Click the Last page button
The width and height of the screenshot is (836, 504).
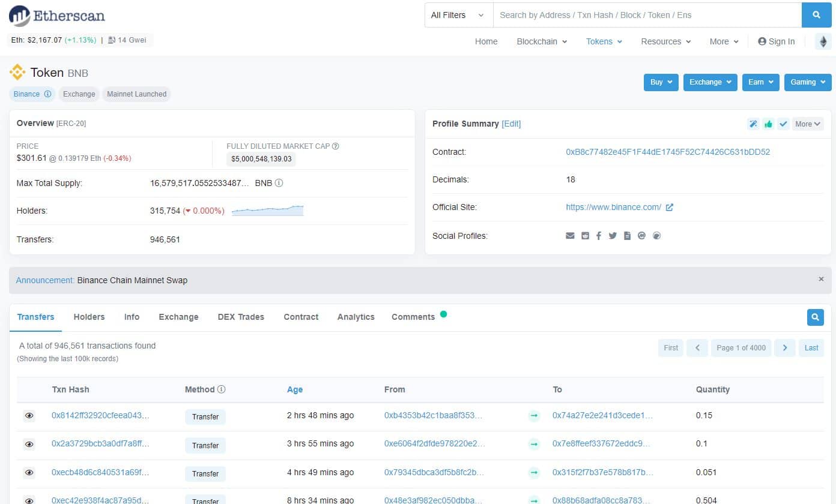(811, 348)
